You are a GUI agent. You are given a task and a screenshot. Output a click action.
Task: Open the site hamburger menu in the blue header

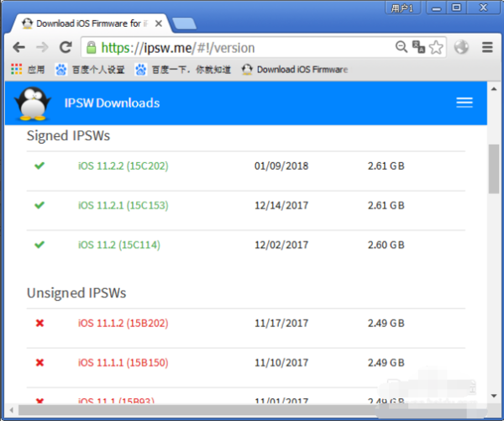pyautogui.click(x=465, y=103)
